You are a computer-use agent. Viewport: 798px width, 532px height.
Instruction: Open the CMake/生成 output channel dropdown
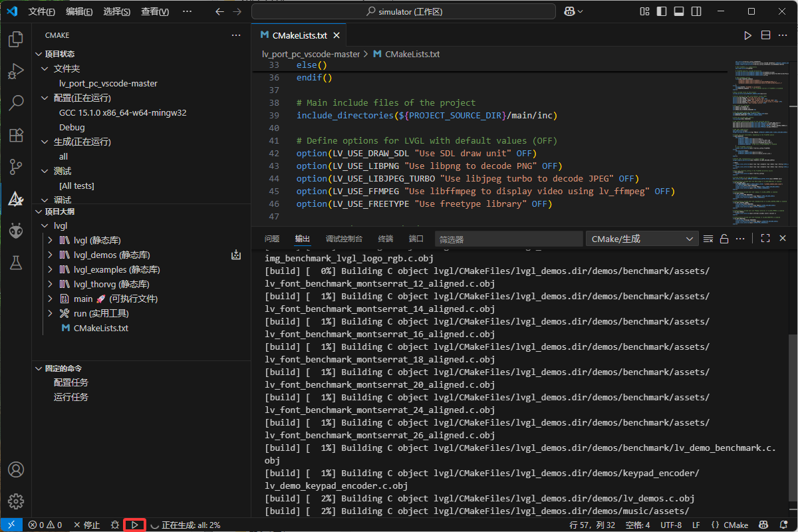coord(642,239)
